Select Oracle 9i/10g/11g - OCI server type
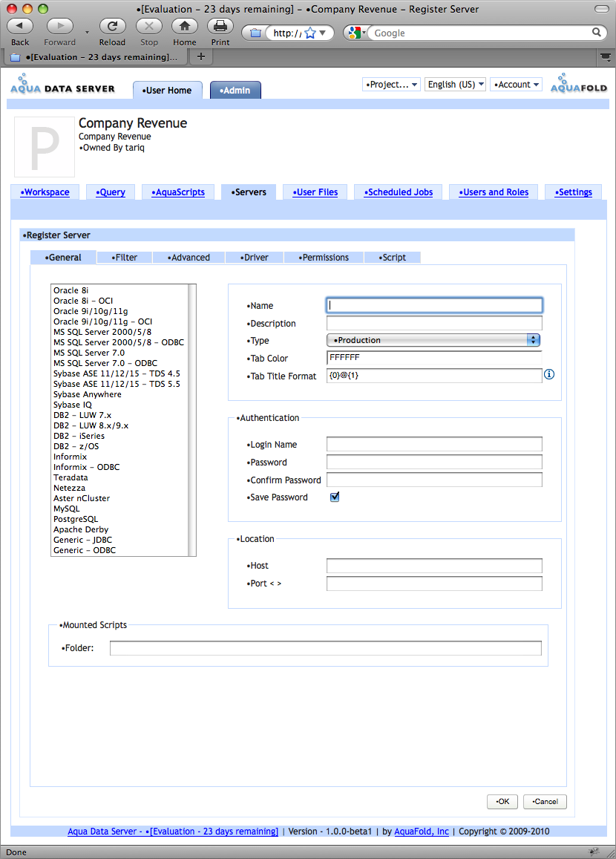Image resolution: width=616 pixels, height=859 pixels. tap(119, 321)
